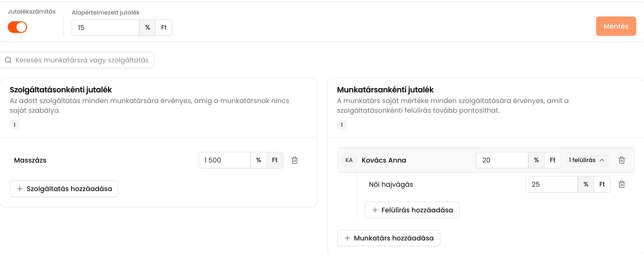This screenshot has width=644, height=254.
Task: Click Munkatárs hozzáadása button
Action: click(389, 238)
